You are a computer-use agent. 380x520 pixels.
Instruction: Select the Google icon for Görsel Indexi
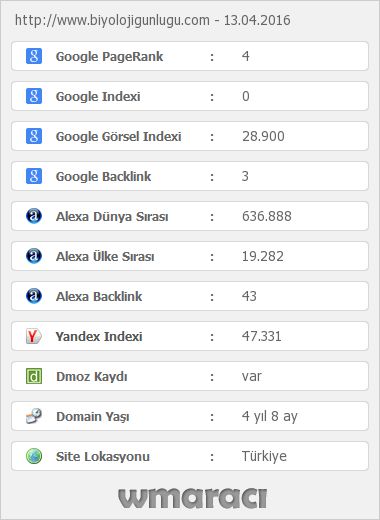coord(34,136)
